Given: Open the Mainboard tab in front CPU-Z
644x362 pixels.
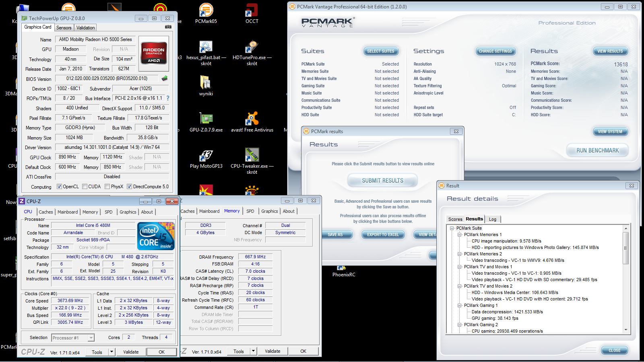Looking at the screenshot, I should (68, 212).
